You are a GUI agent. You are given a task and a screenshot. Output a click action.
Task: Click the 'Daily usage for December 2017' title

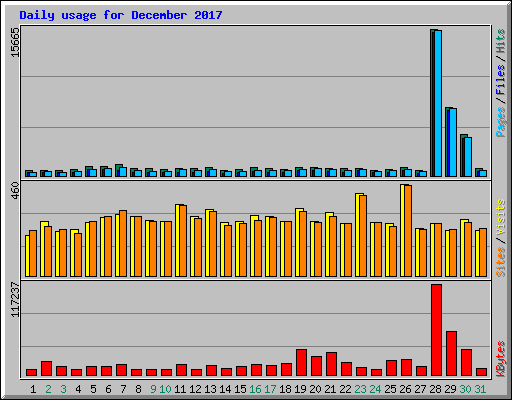[x=121, y=15]
